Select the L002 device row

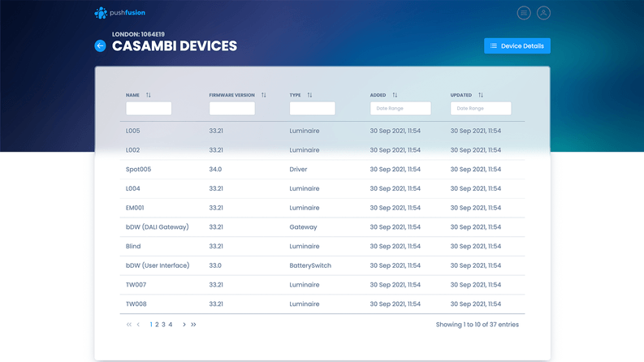322,150
